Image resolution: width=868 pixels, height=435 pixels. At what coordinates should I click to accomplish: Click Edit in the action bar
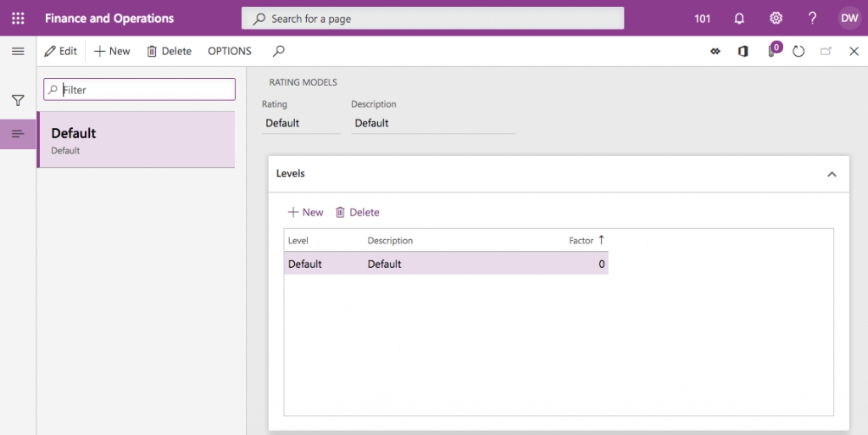tap(61, 51)
